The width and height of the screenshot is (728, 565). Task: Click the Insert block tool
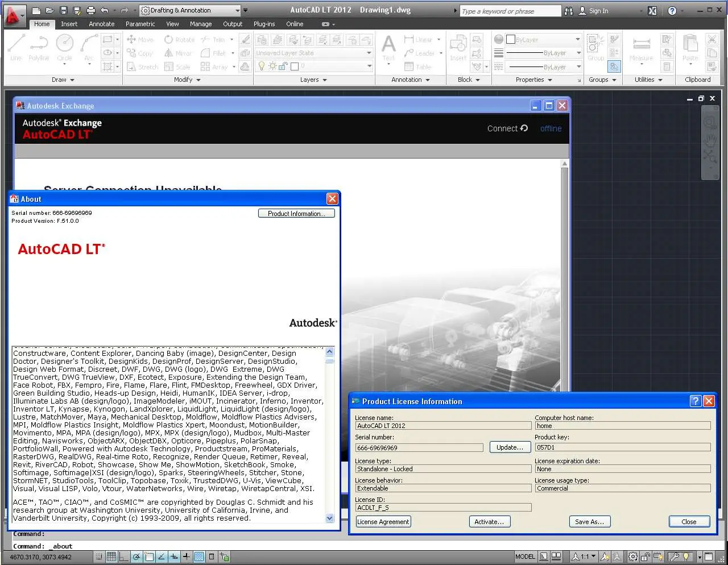(458, 48)
